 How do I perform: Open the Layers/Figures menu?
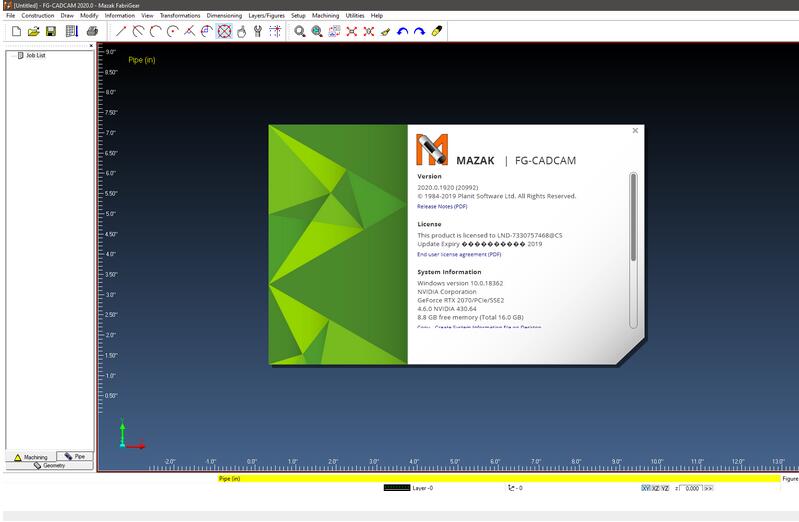(267, 16)
